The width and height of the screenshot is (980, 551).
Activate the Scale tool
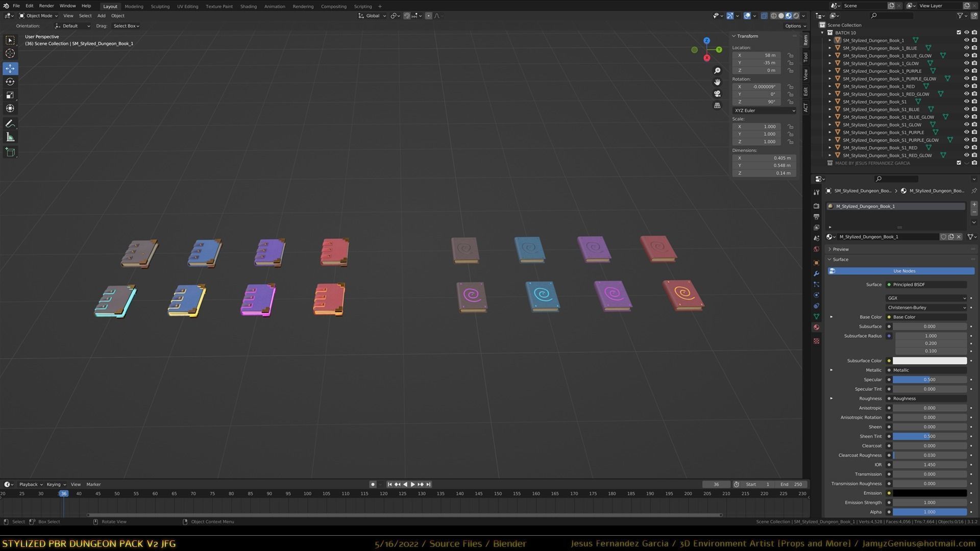tap(10, 95)
